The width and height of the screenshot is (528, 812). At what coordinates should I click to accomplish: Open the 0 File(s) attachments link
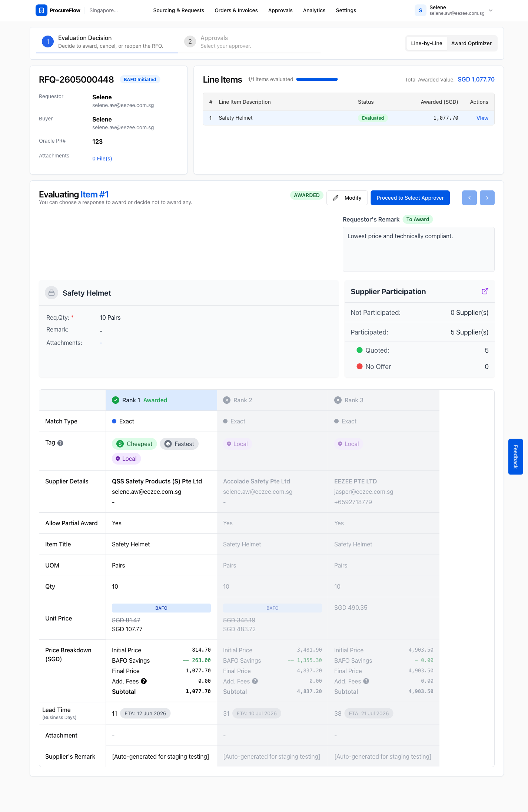click(102, 159)
